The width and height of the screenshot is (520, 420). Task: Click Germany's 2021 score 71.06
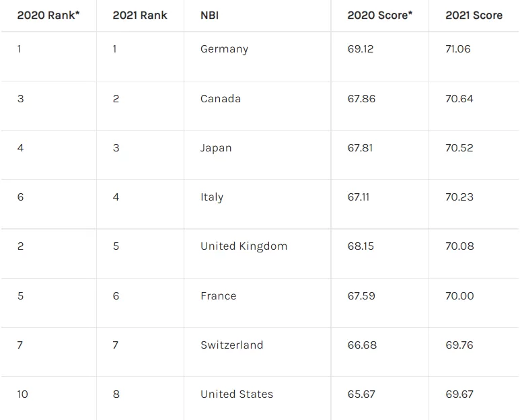tap(458, 49)
